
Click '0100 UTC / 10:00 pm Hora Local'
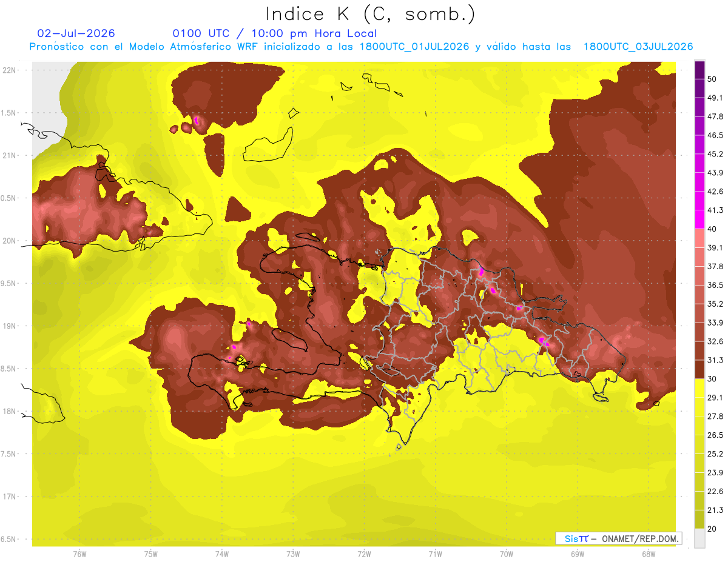tap(274, 33)
